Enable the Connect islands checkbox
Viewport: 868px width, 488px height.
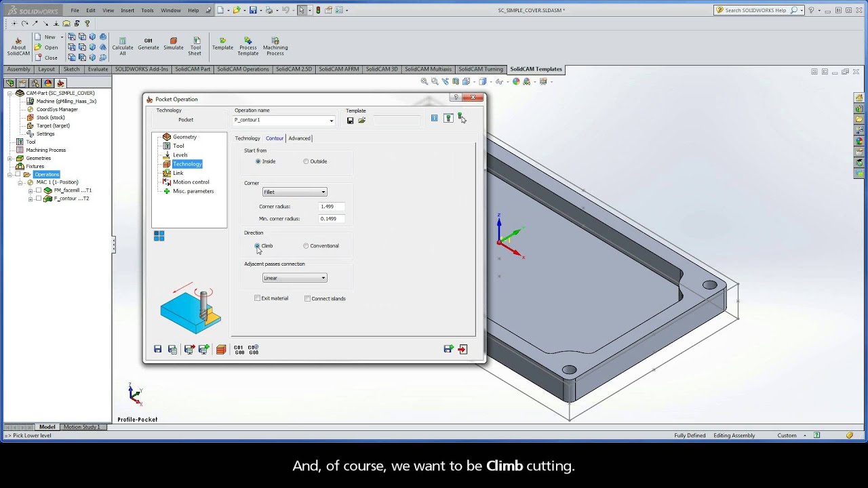point(308,298)
